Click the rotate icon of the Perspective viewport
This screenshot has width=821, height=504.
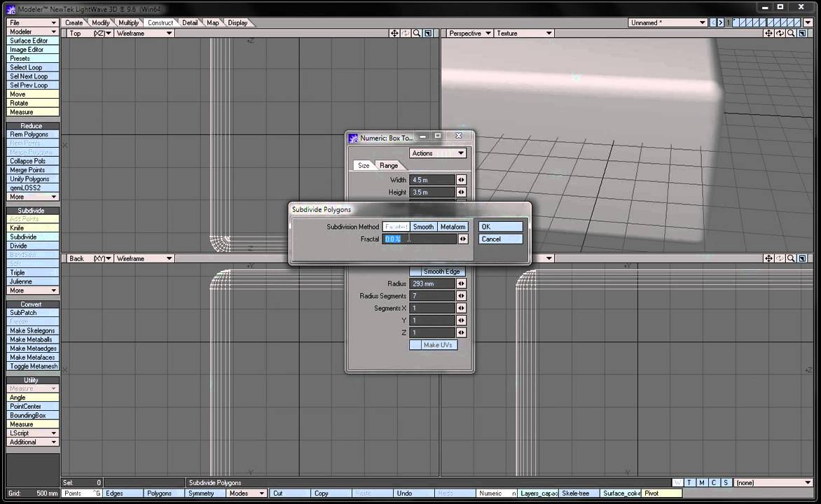pos(780,33)
